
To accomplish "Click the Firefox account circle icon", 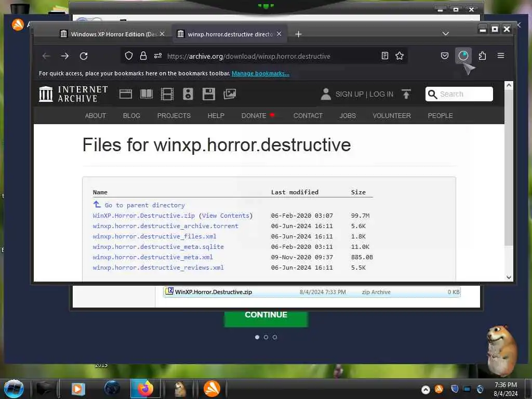I will [x=463, y=56].
